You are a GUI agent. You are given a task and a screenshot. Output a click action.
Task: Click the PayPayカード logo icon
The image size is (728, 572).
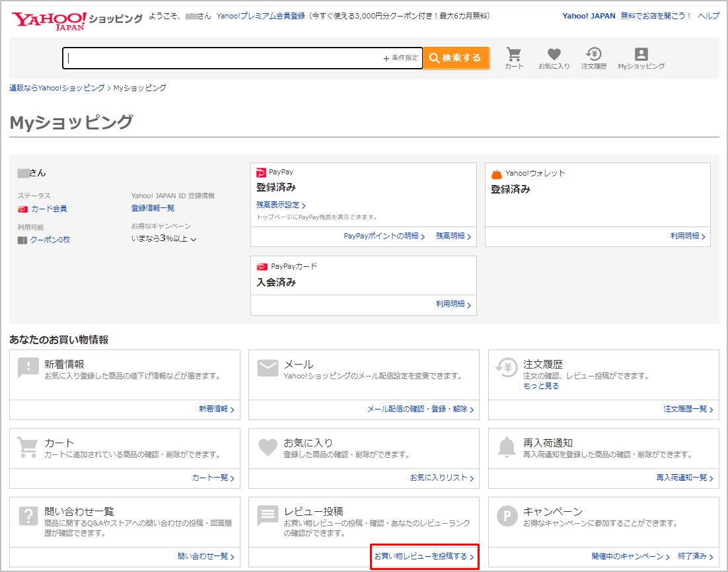click(262, 266)
